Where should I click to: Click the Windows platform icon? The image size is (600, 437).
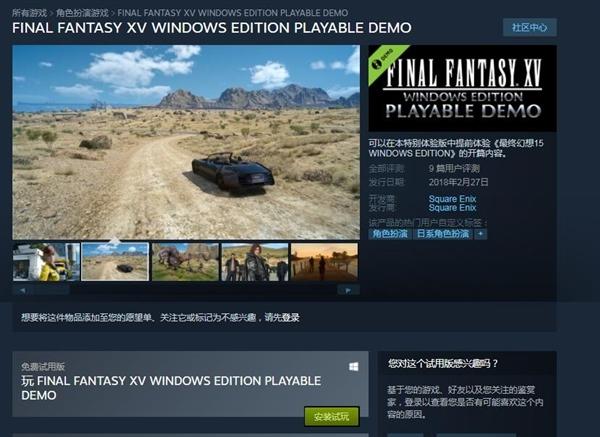point(354,367)
